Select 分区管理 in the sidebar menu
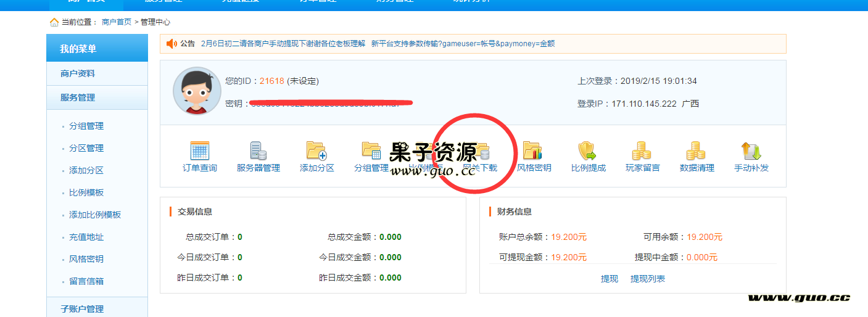The width and height of the screenshot is (868, 317). tap(86, 148)
